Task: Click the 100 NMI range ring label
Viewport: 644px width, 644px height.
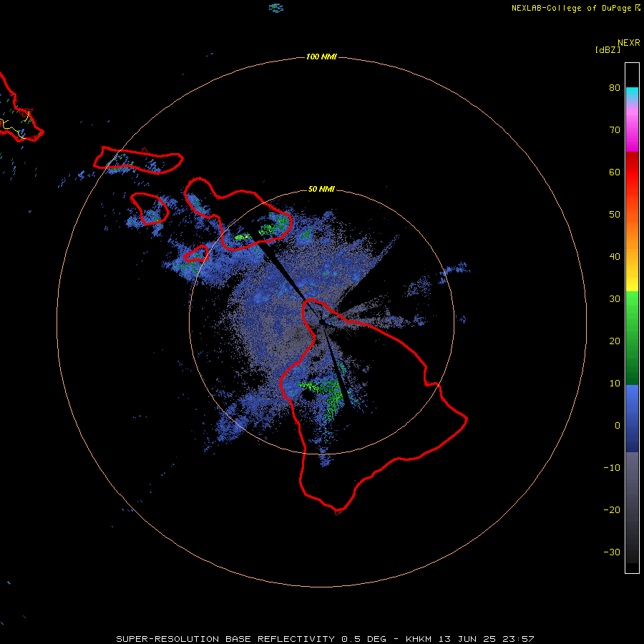Action: (x=321, y=57)
